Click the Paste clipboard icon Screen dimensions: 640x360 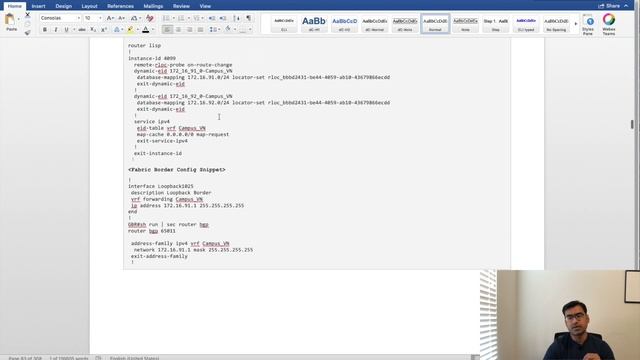click(10, 20)
